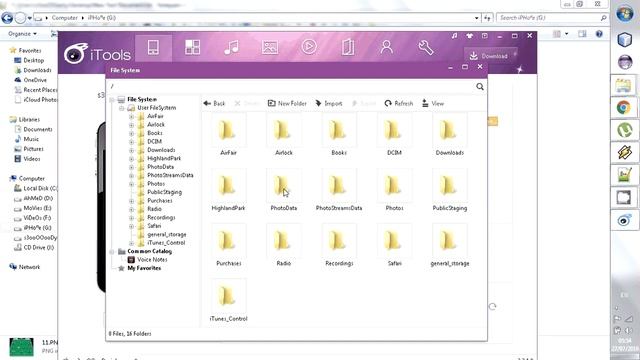Click OneDrive in Explorer sidebar
This screenshot has width=640, height=360.
point(35,80)
